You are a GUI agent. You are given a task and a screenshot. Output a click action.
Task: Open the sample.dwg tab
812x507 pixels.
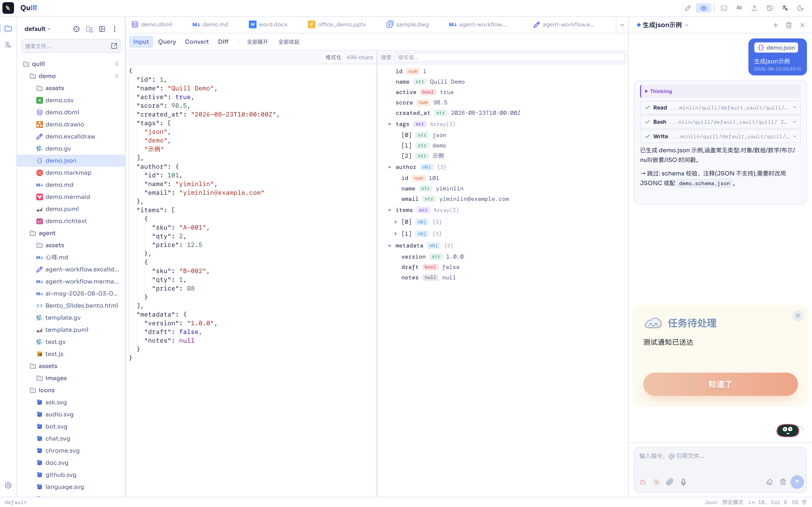click(x=408, y=24)
